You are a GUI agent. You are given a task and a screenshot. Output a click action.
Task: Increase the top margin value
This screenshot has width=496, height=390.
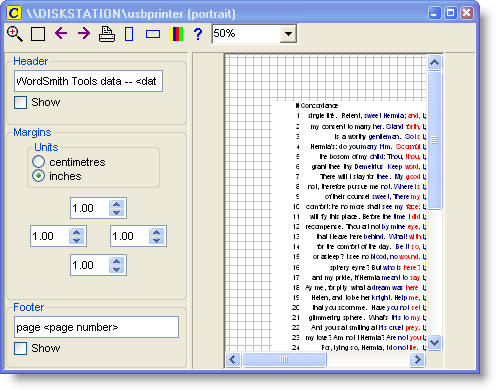point(116,204)
